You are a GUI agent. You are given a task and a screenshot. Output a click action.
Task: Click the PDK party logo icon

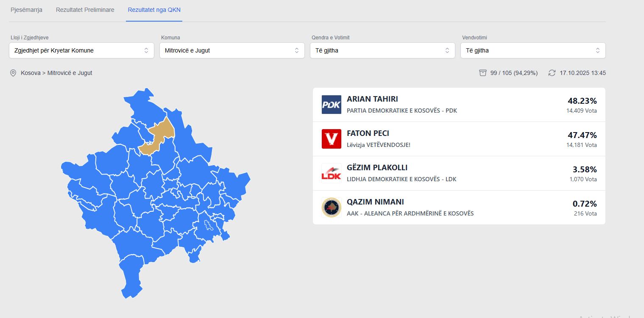click(x=331, y=105)
